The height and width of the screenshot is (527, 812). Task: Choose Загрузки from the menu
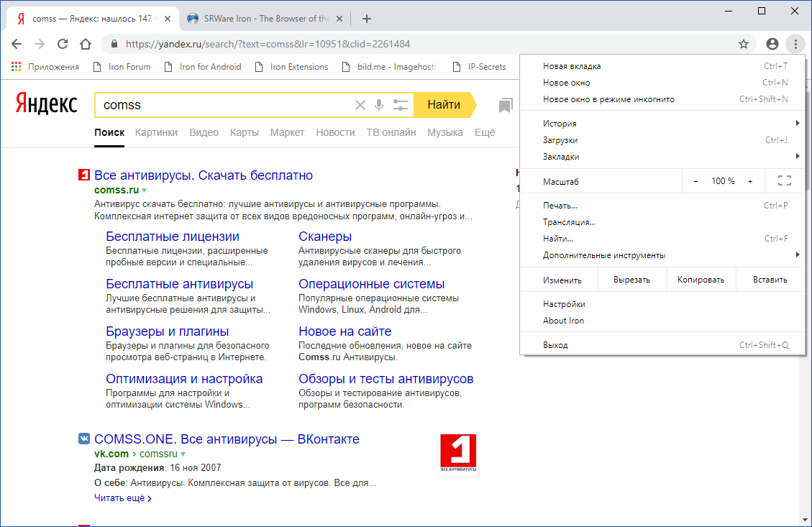[x=662, y=139]
